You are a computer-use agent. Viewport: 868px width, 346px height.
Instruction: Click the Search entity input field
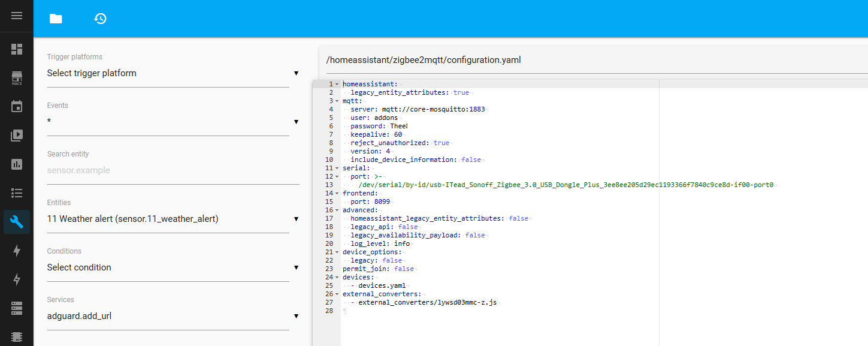[173, 170]
